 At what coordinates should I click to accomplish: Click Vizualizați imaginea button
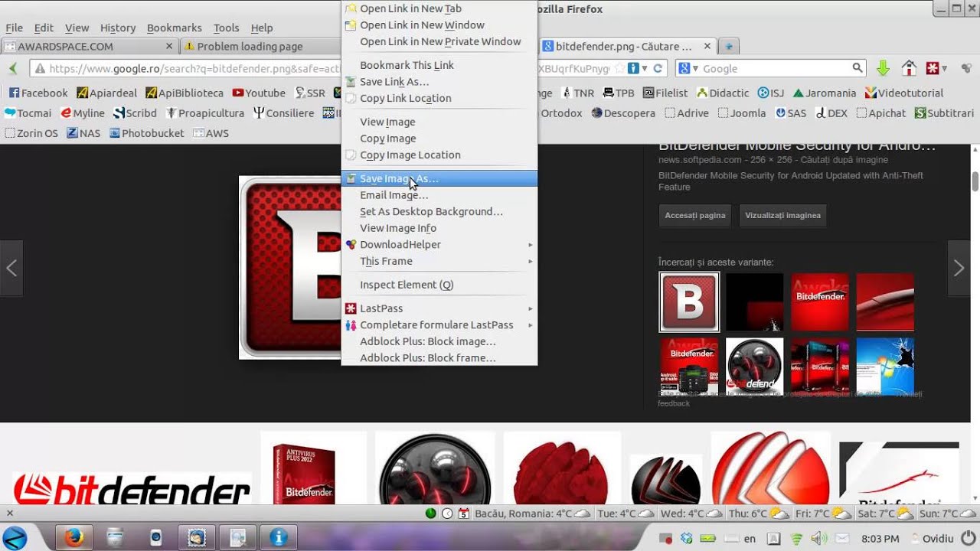tap(782, 215)
